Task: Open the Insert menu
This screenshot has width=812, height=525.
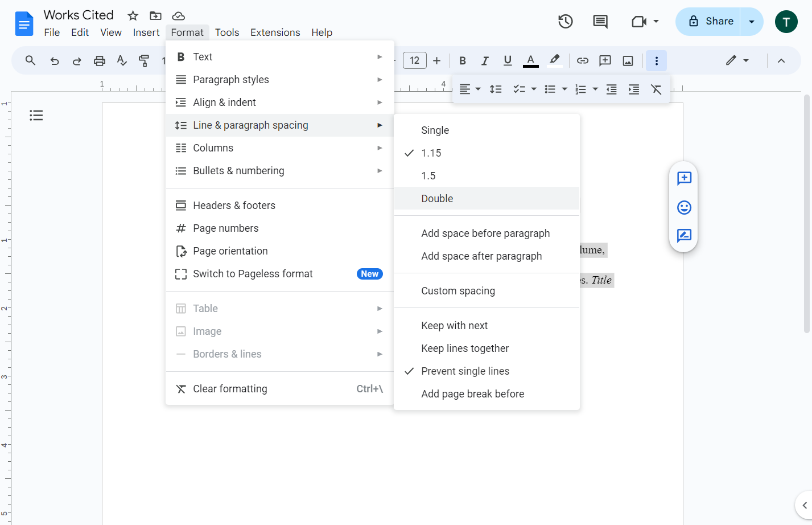Action: coord(146,32)
